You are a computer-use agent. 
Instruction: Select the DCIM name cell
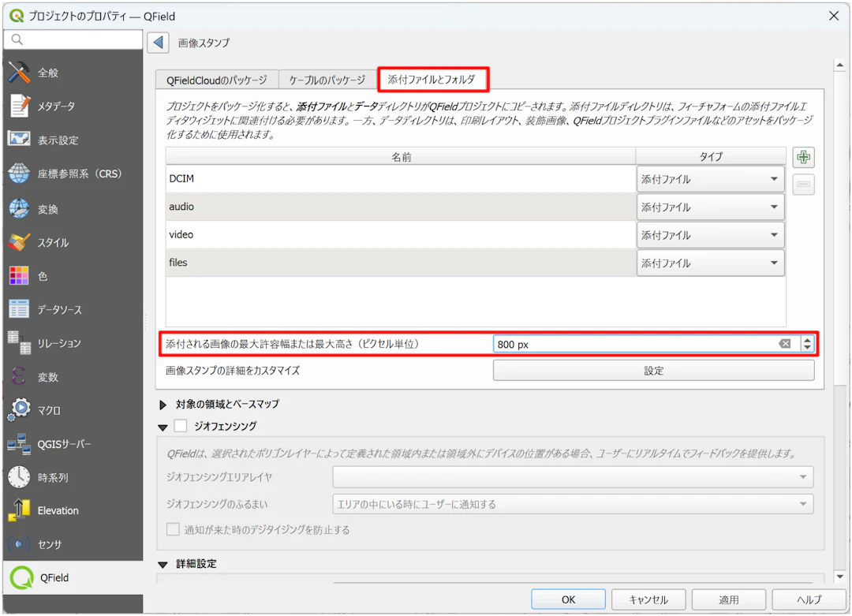click(401, 179)
